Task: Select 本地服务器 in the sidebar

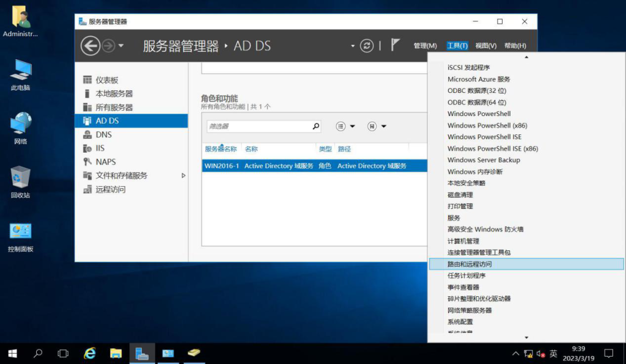Action: [x=131, y=93]
